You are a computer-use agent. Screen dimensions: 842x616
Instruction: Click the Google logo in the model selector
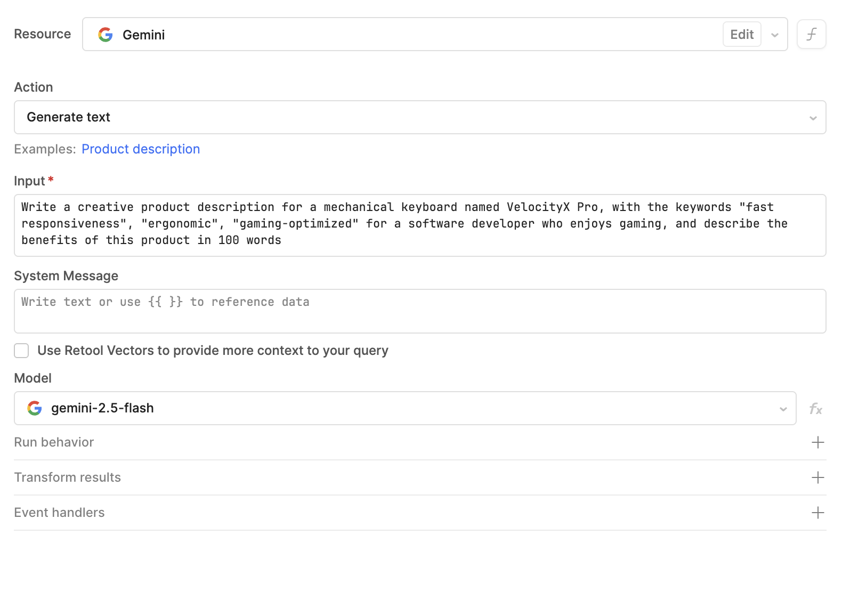[34, 408]
